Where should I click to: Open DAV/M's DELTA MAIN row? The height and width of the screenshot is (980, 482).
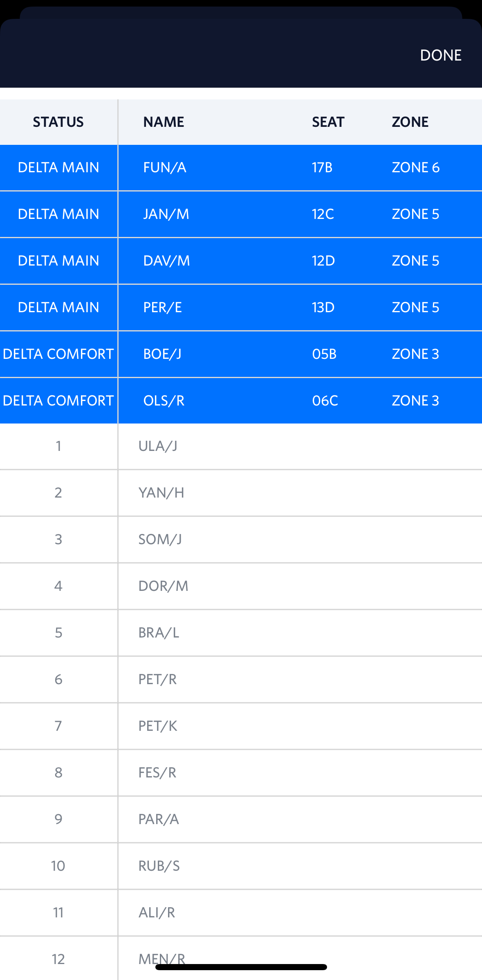pyautogui.click(x=241, y=261)
